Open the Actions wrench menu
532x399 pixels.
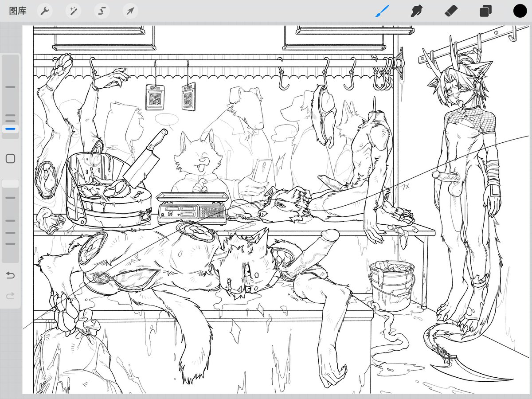(45, 11)
